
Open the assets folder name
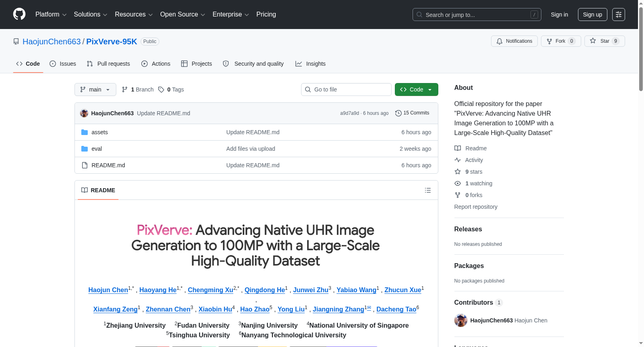pyautogui.click(x=99, y=132)
